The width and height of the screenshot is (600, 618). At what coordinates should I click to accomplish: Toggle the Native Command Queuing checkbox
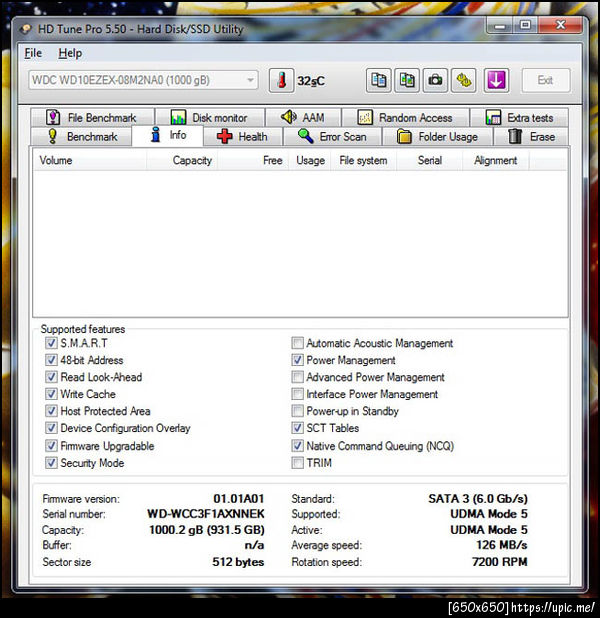tap(297, 446)
